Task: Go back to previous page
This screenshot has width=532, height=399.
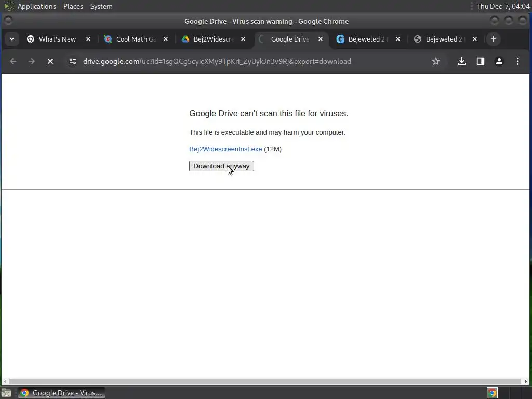Action: pyautogui.click(x=13, y=61)
